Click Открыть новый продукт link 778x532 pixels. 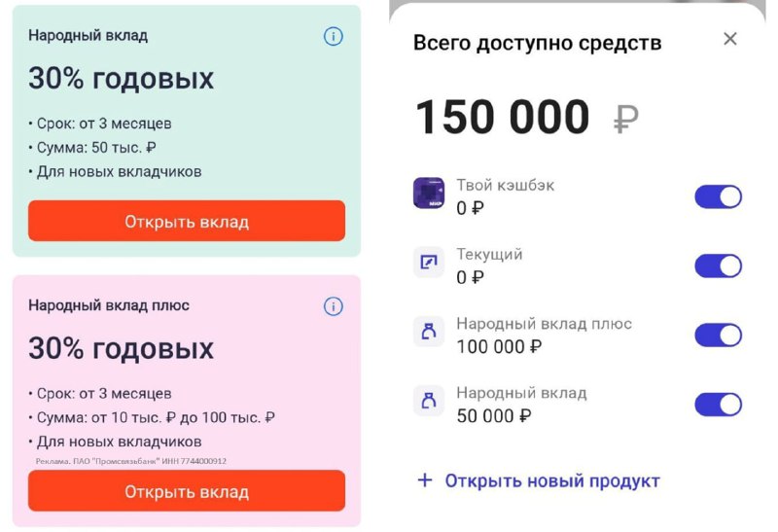tap(552, 480)
